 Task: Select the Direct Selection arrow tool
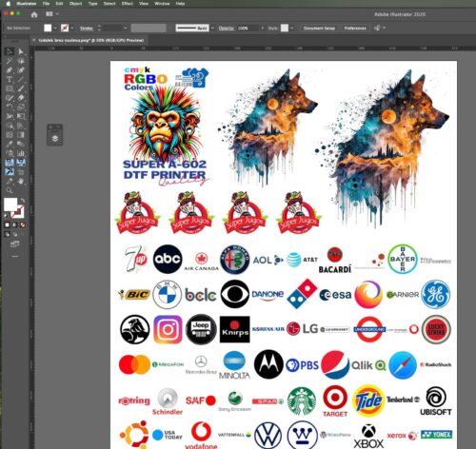21,51
